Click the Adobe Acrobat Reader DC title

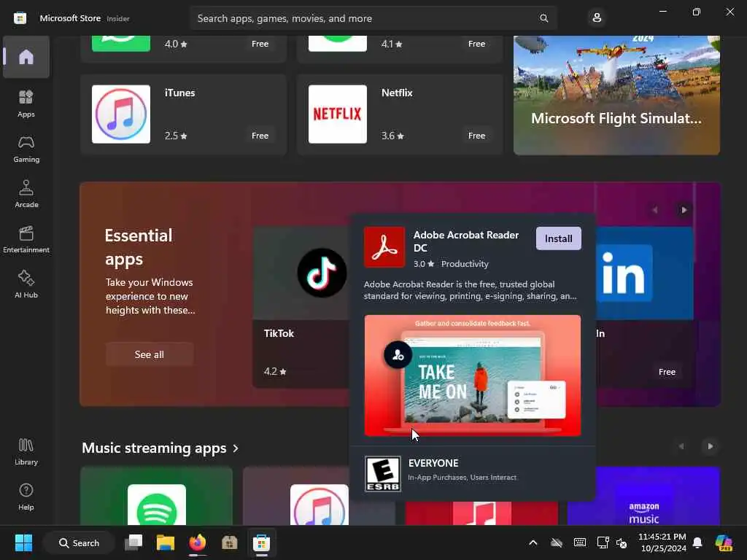point(466,241)
